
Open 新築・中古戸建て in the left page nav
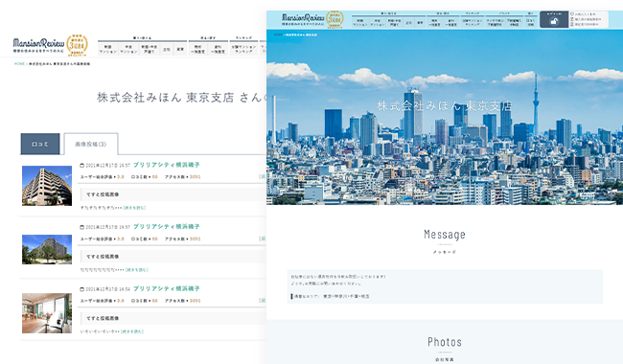click(x=150, y=49)
